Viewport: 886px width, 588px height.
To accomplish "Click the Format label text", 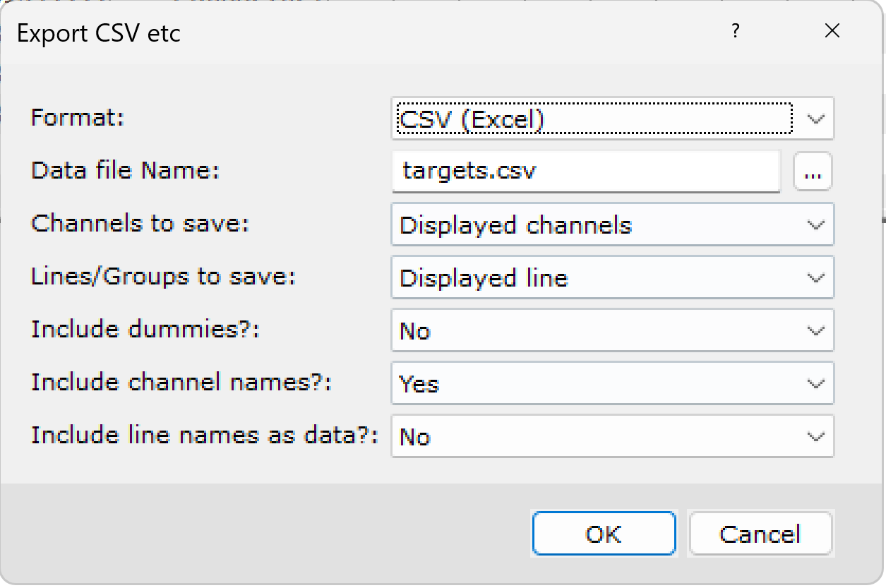I will tap(78, 117).
